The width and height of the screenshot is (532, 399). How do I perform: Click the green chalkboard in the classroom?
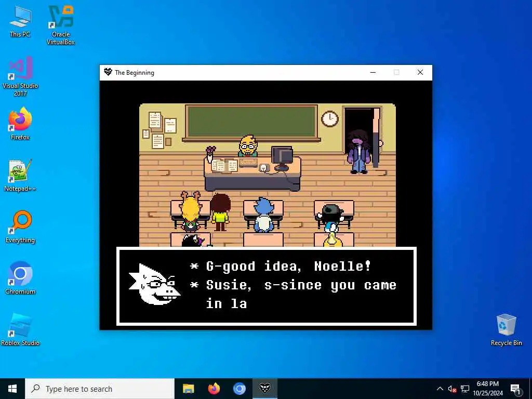[251, 122]
